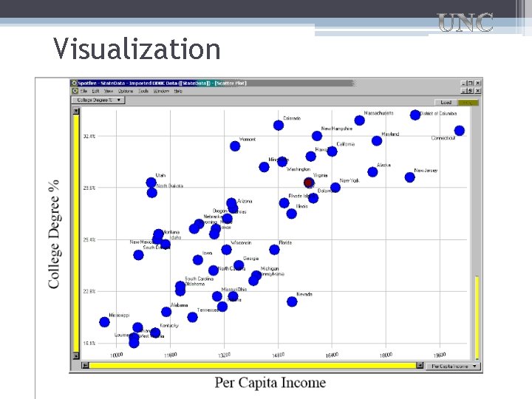The image size is (532, 399).
Task: Select the District of Columbia data point
Action: tap(415, 115)
